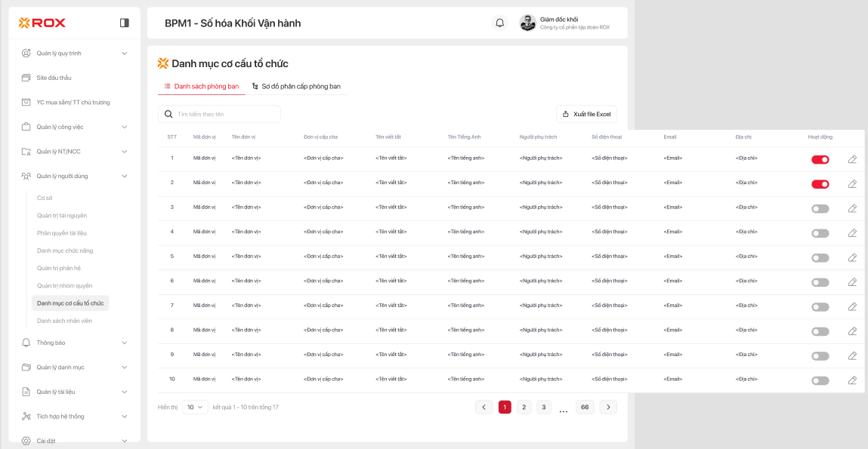
Task: Enable the Hoạt động toggle in row 3
Action: pyautogui.click(x=820, y=208)
